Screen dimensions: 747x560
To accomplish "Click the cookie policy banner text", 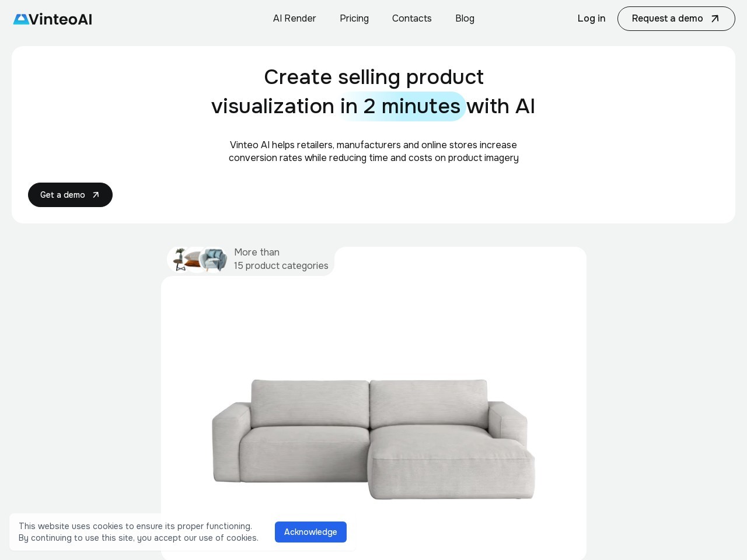I will pos(139,532).
